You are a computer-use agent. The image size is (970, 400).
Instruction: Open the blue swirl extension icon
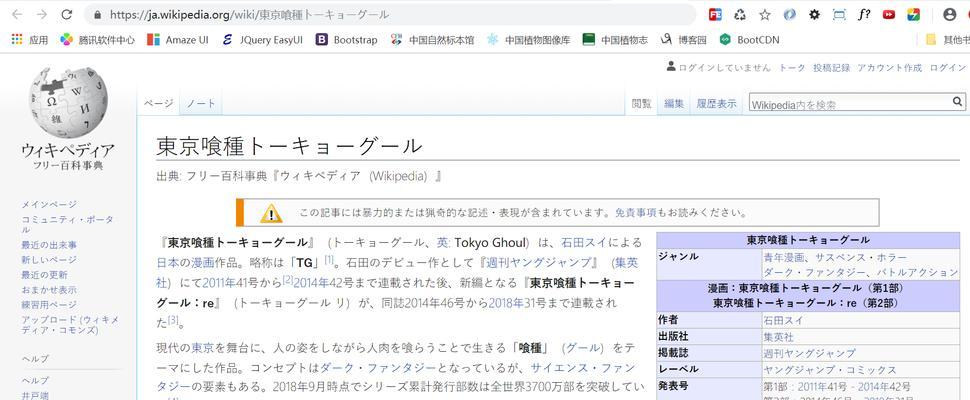point(789,14)
